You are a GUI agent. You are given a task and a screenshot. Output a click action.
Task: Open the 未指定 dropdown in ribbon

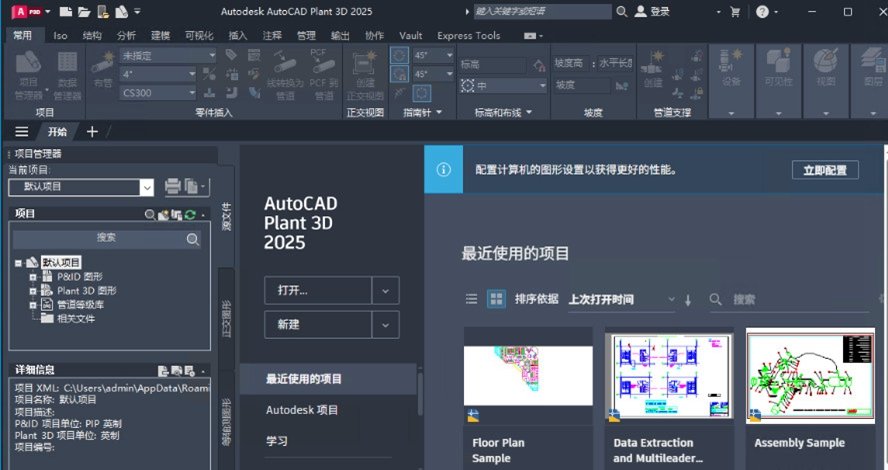point(168,55)
